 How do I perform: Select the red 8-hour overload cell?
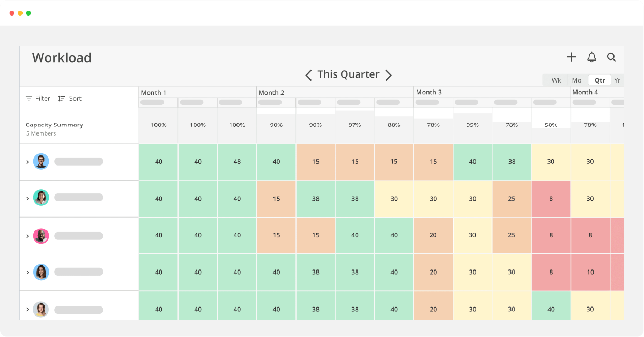[551, 199]
